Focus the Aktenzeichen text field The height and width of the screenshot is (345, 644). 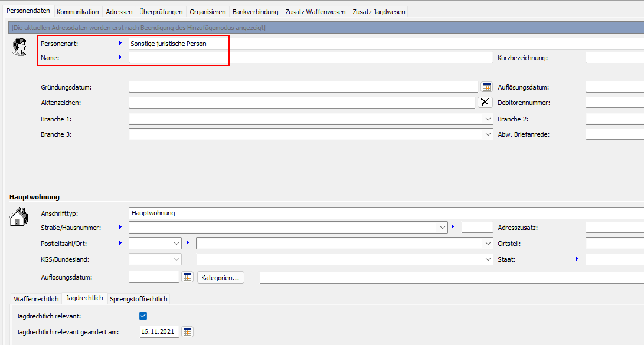(x=302, y=103)
